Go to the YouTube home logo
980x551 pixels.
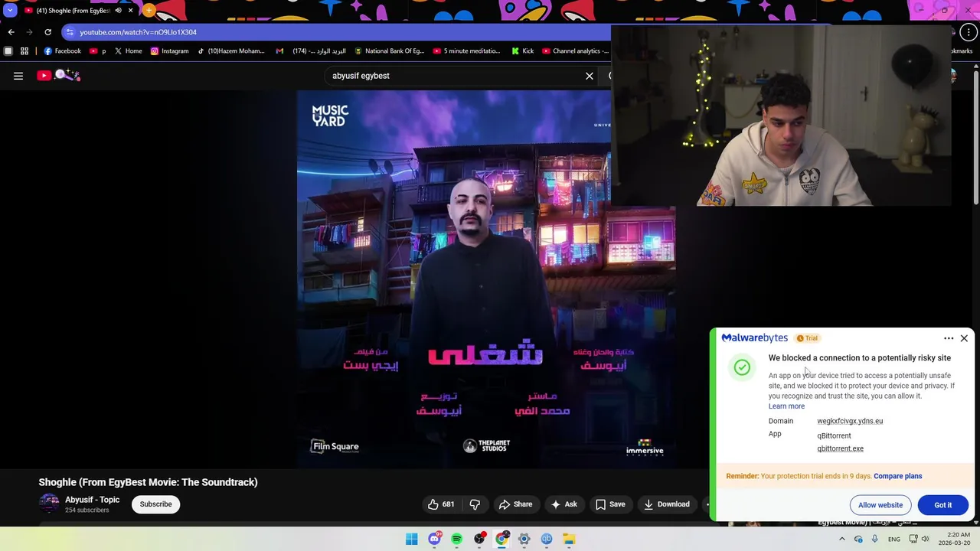58,75
